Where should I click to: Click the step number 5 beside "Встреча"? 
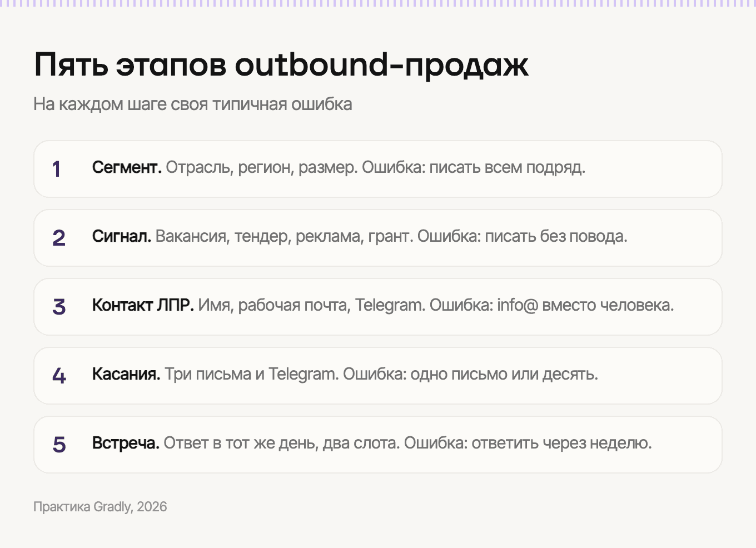[59, 445]
